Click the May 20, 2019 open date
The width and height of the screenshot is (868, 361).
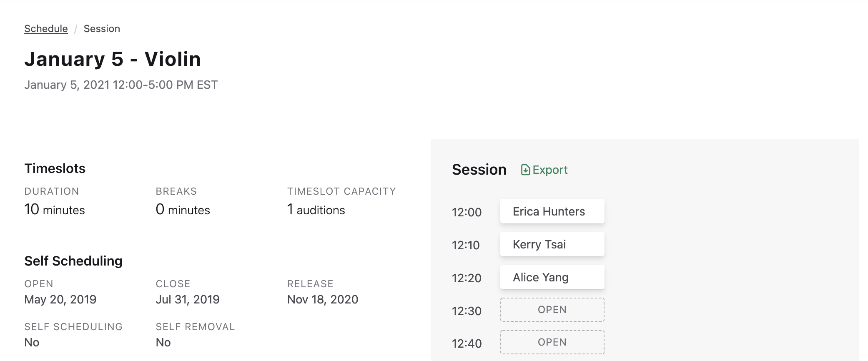[60, 299]
